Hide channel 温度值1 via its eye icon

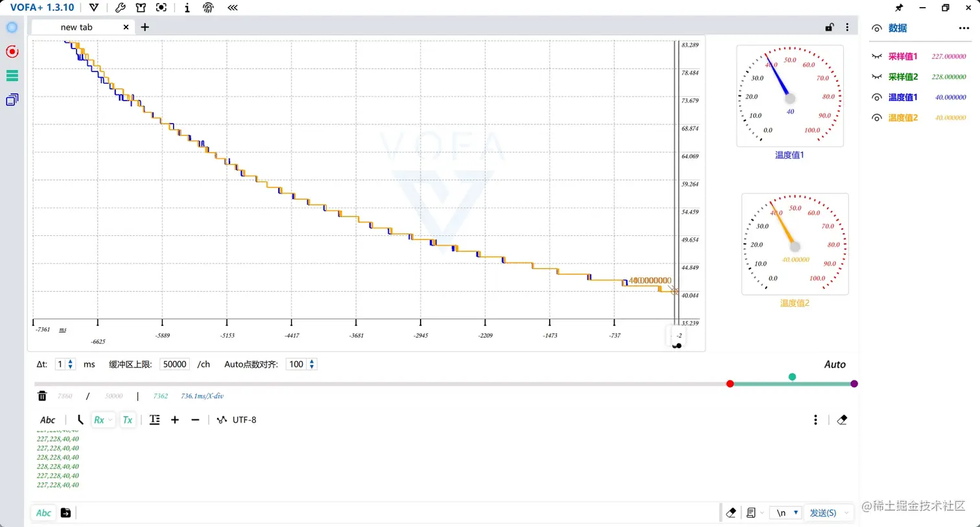[877, 97]
